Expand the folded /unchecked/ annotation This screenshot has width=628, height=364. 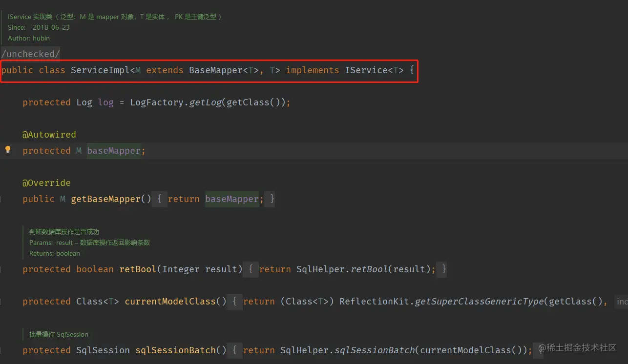[x=30, y=54]
